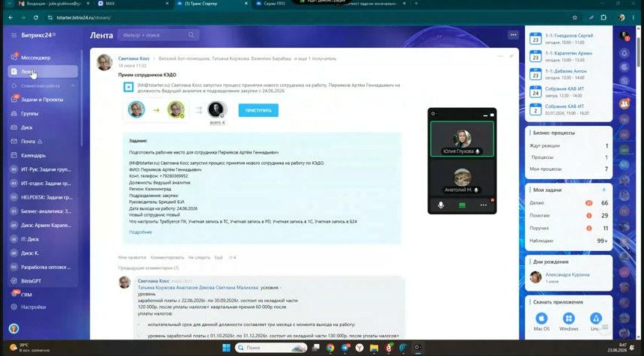Click the magnifier icon in the feed search
Image resolution: width=644 pixels, height=356 pixels.
pos(191,35)
